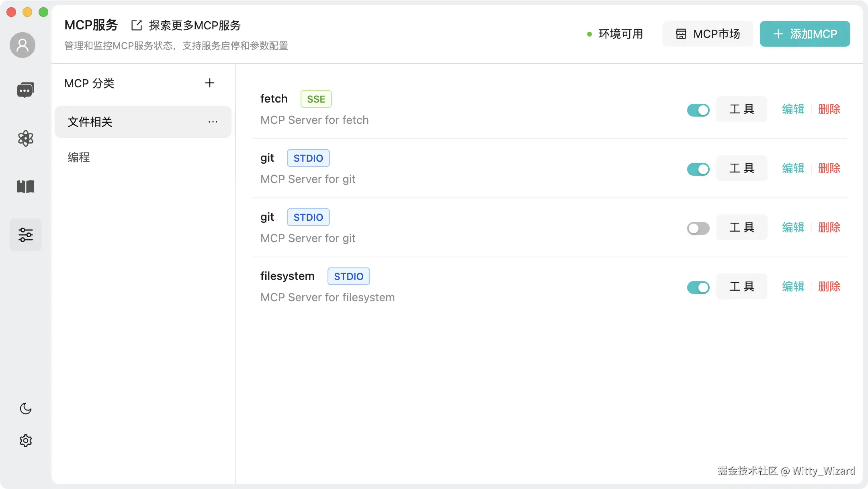
Task: Enable the second git server toggle
Action: coord(698,228)
